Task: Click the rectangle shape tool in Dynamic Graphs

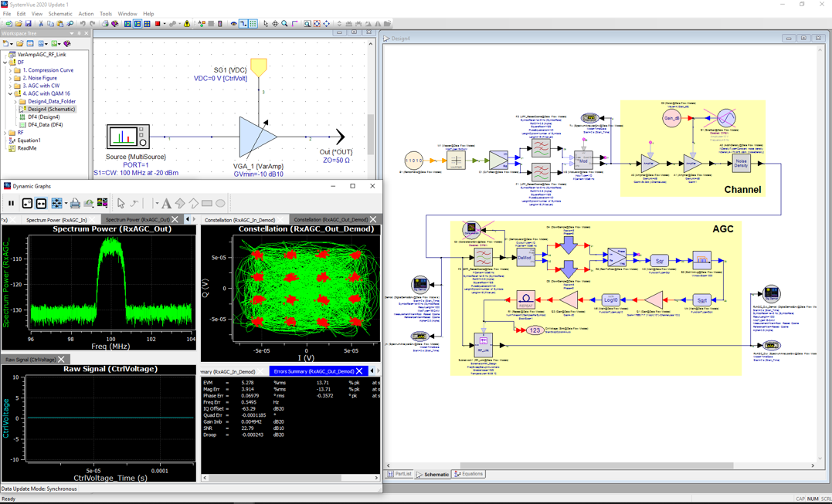Action: [x=206, y=203]
